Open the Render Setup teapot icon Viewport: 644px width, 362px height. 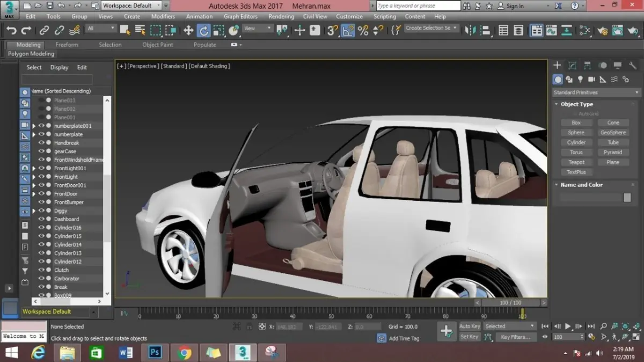coord(602,31)
